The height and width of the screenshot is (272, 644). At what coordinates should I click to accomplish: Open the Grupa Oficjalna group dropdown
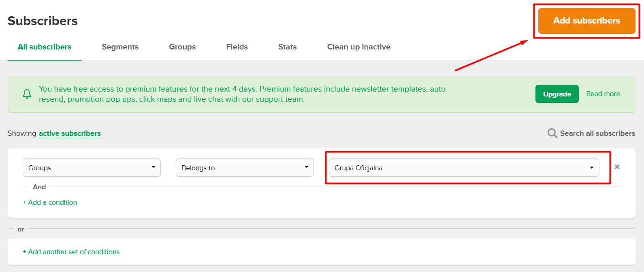[464, 168]
